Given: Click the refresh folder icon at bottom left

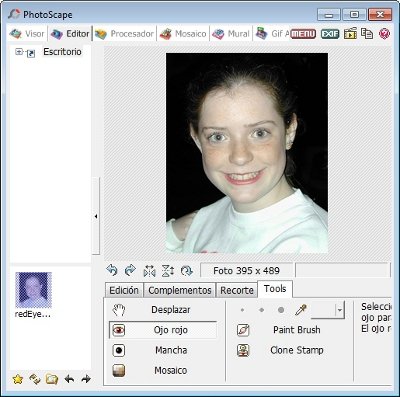Looking at the screenshot, I should coord(35,379).
